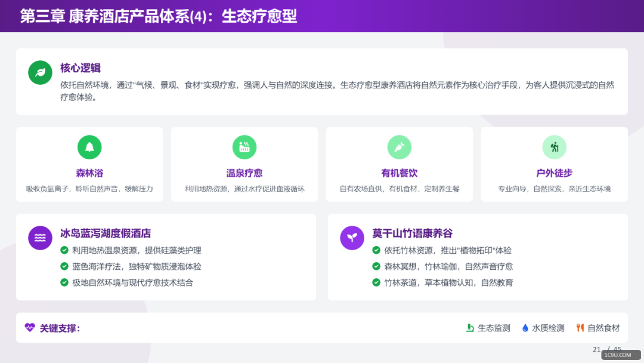The width and height of the screenshot is (644, 363).
Task: Open the hot spring icon above 温泉疗愈
Action: point(244,147)
